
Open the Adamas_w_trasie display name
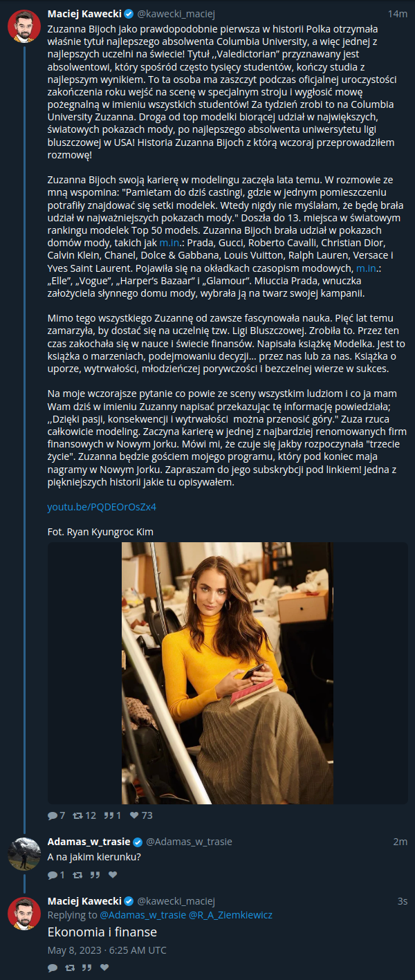(89, 842)
